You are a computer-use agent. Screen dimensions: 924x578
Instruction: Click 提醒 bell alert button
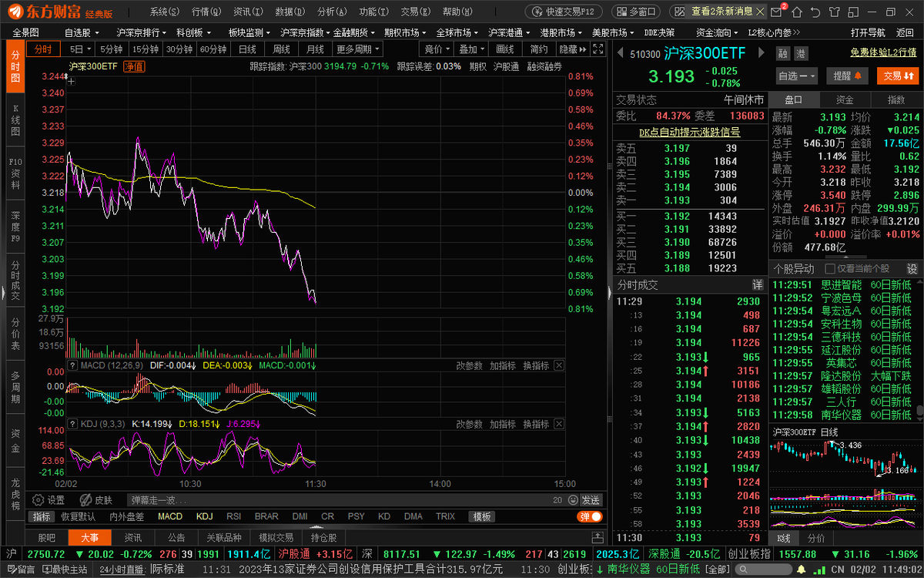[848, 76]
